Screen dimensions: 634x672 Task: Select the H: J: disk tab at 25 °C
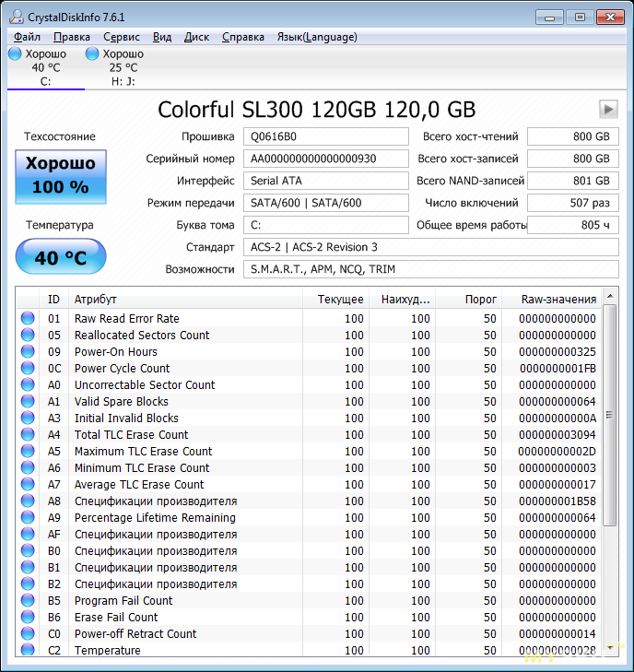click(x=123, y=67)
